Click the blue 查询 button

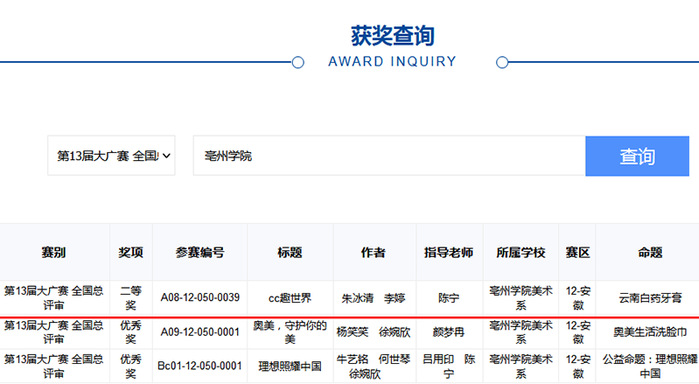point(637,156)
